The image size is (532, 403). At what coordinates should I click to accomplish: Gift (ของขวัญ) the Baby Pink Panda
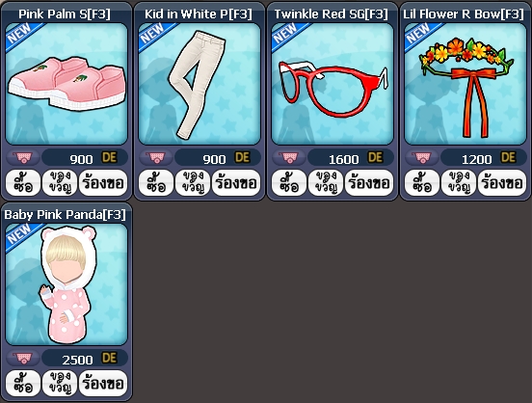(60, 384)
